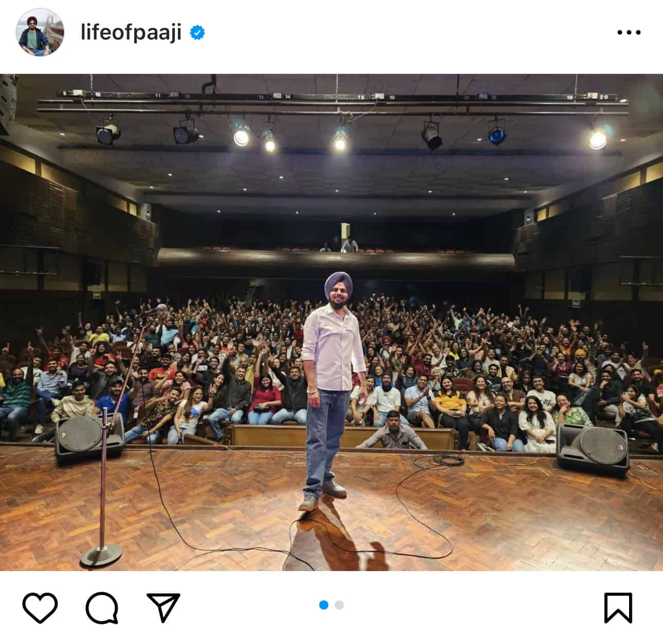Select the left stage monitor speaker
The height and width of the screenshot is (644, 663).
88,439
